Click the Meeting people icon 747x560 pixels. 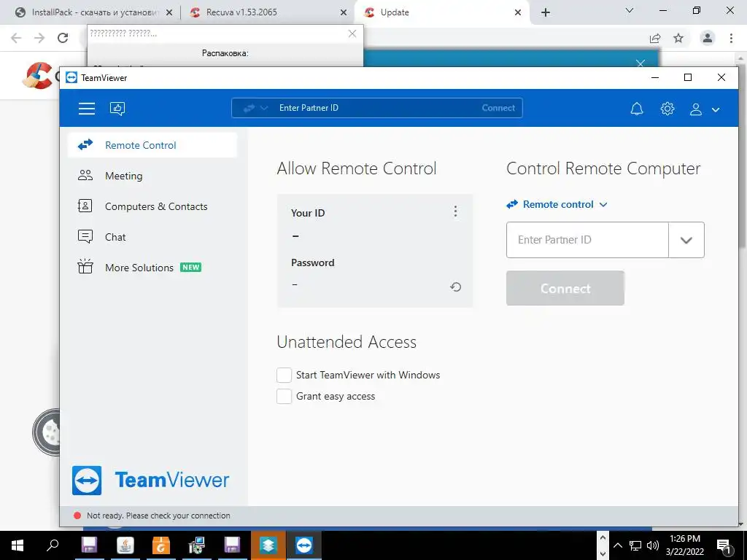85,176
